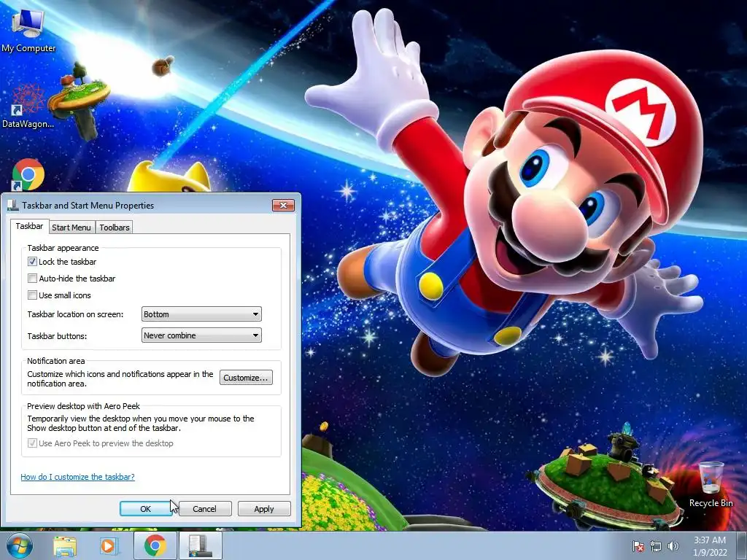
Task: Switch to Chrome in the taskbar
Action: (155, 545)
